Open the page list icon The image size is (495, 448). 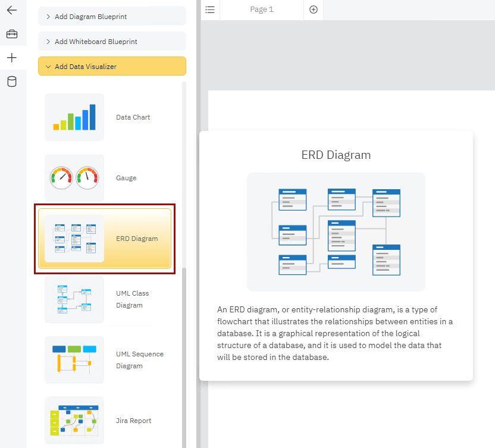(210, 10)
